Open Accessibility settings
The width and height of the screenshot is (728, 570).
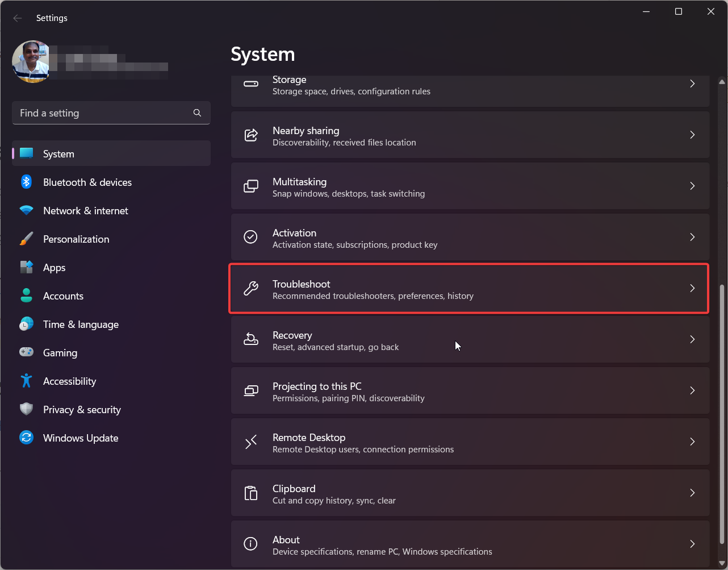(x=111, y=381)
